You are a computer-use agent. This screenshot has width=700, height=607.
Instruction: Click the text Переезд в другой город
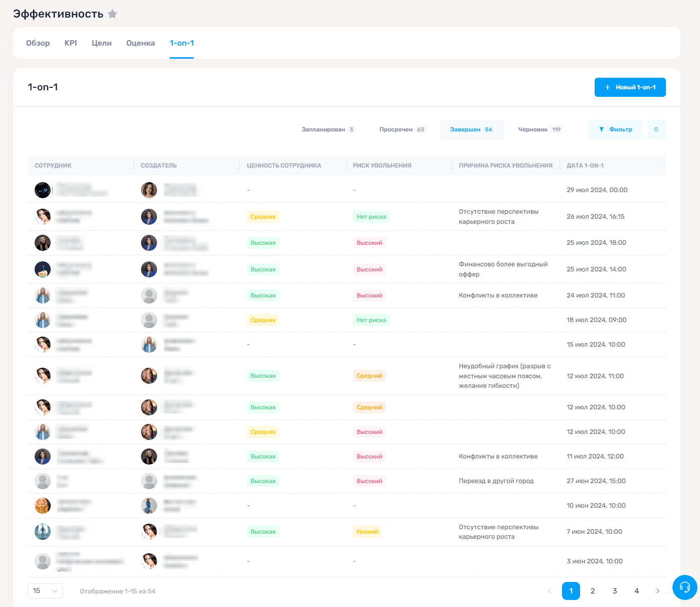[x=496, y=481]
